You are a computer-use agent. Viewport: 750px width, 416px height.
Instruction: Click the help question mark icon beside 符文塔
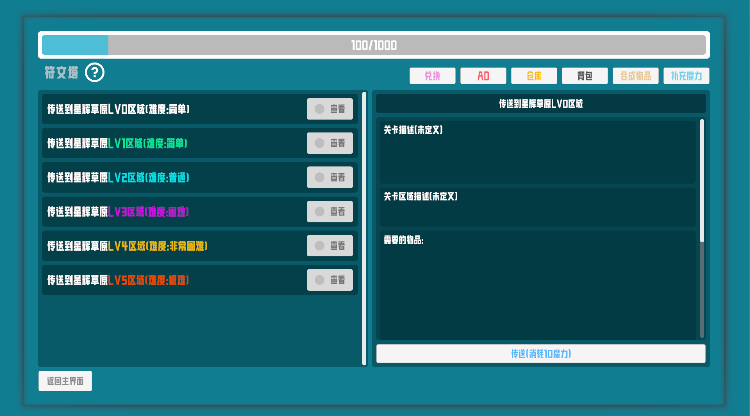[x=94, y=72]
